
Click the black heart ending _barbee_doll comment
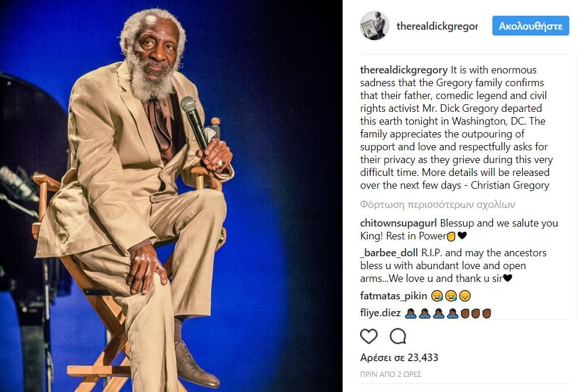[507, 278]
